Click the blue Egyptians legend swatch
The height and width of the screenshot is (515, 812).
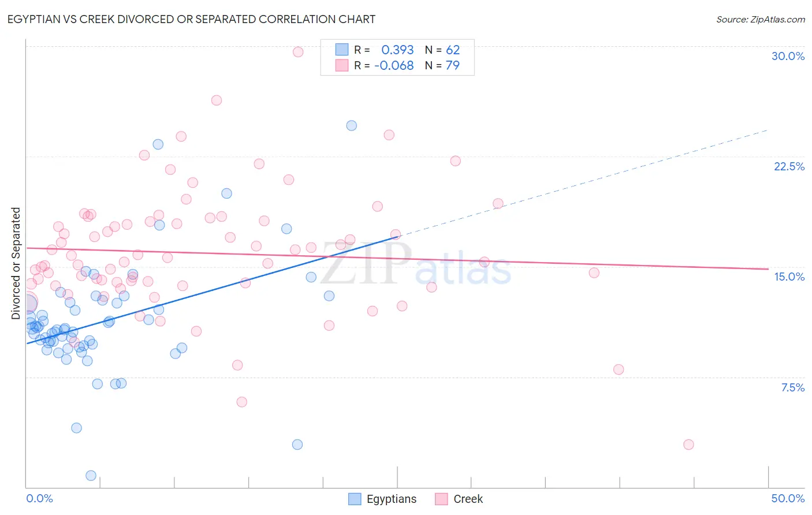tap(355, 499)
